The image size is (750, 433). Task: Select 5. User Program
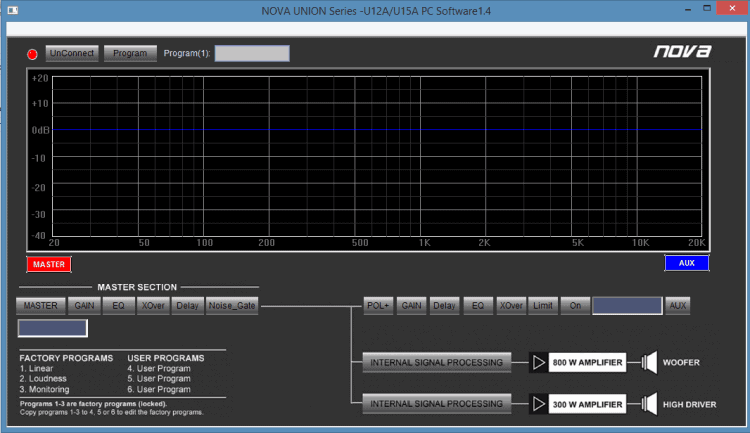point(159,378)
